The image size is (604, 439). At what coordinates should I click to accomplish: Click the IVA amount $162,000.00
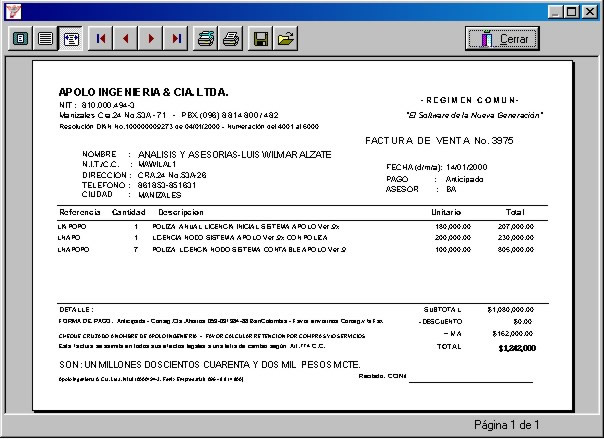pos(513,333)
